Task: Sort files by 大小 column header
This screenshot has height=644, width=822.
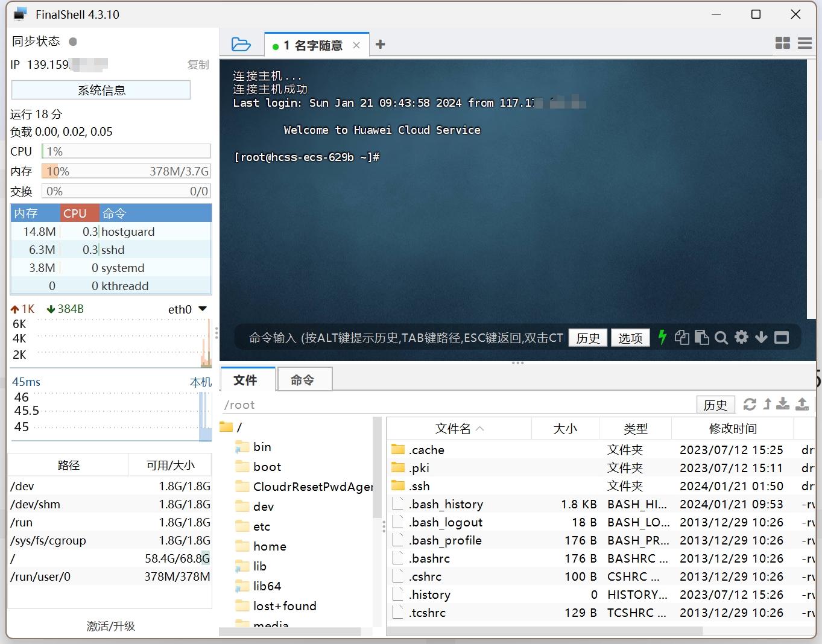Action: (565, 429)
